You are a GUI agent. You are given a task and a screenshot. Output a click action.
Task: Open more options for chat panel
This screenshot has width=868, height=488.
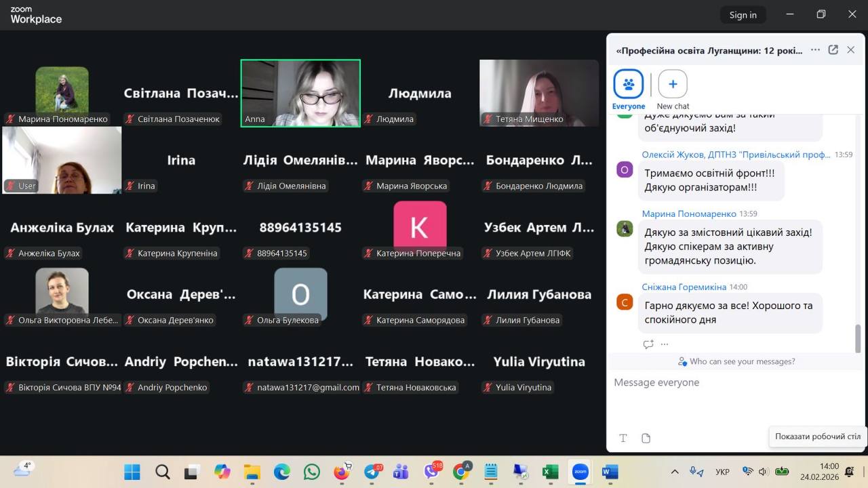tap(815, 50)
